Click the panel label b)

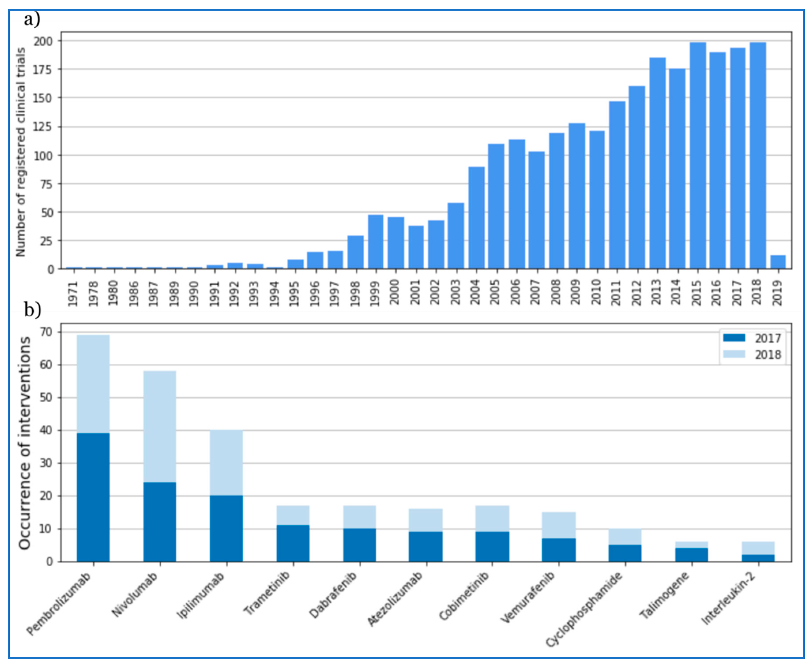tap(32, 310)
